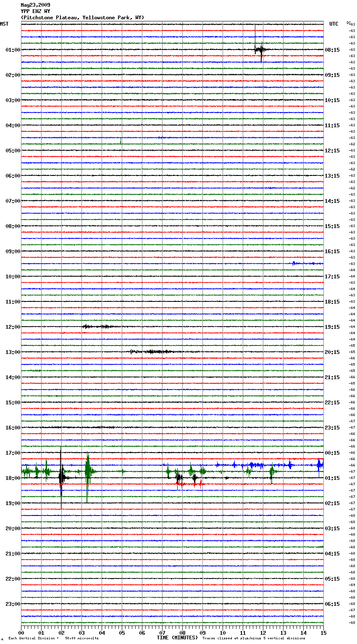357x644 pixels.
Task: Click the 01:15 UTC time label
Action: pos(332,478)
